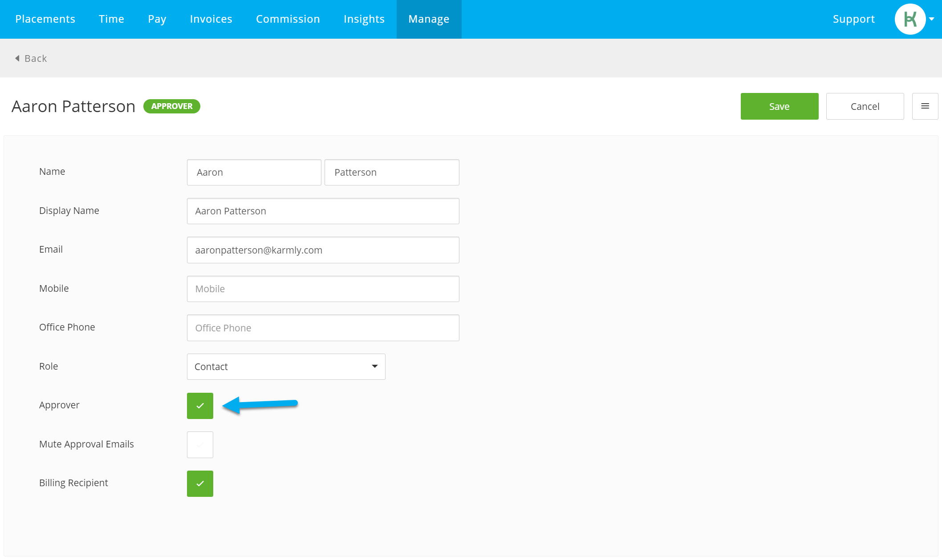Open the Role dropdown showing Contact
This screenshot has height=560, width=942.
click(286, 367)
